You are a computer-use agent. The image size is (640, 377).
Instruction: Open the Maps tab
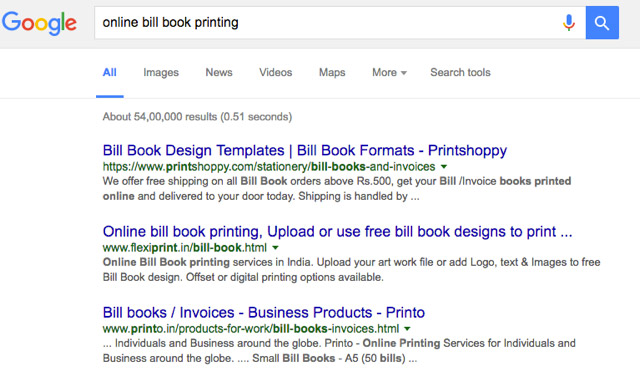coord(332,73)
